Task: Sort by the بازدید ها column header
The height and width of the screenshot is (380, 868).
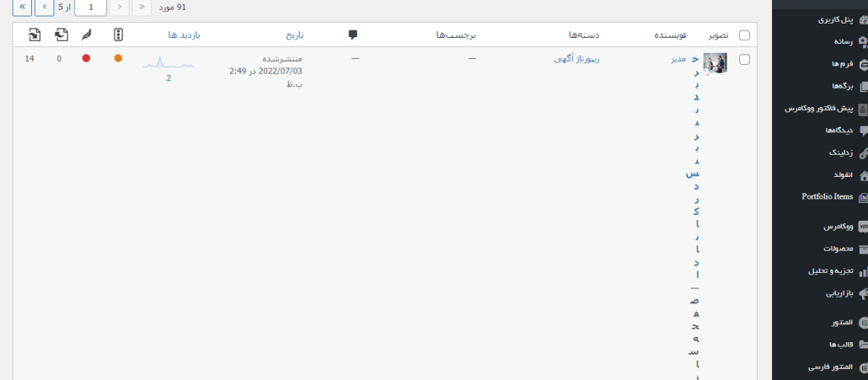Action: pyautogui.click(x=185, y=35)
